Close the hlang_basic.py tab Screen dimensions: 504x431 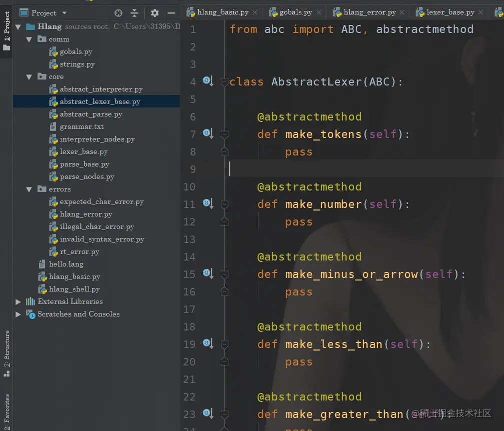pos(255,12)
